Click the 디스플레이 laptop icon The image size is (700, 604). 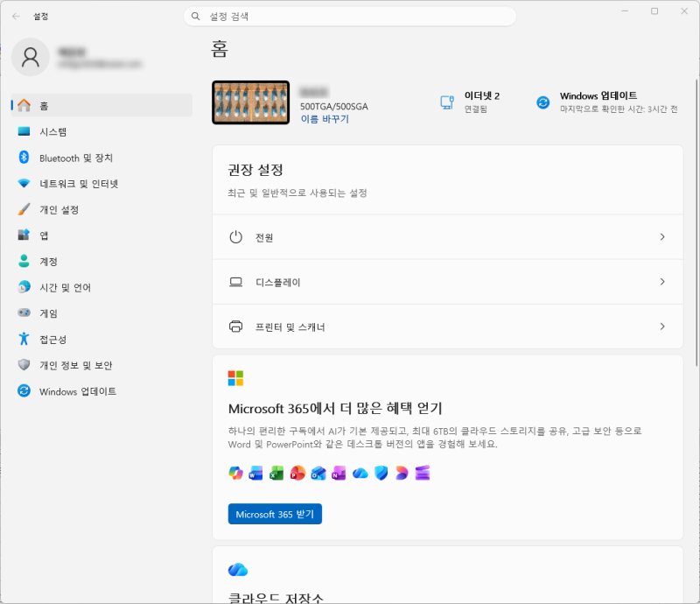(235, 282)
